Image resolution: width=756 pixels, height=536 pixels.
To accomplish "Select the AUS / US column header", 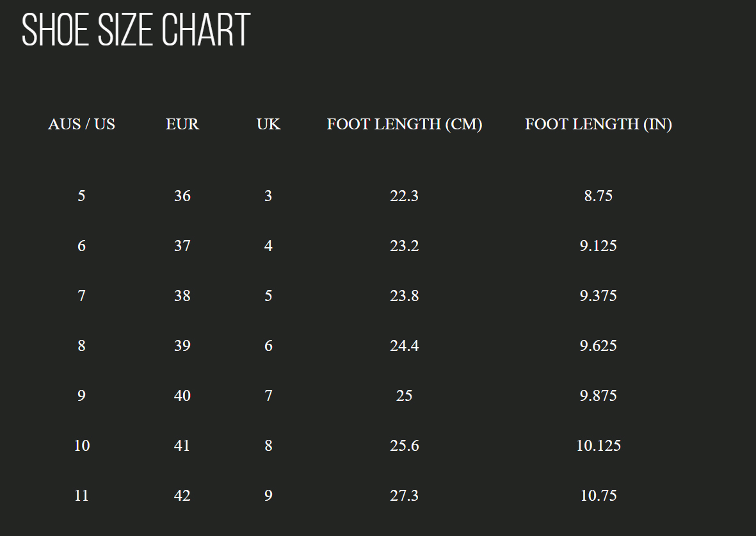I will click(x=81, y=124).
